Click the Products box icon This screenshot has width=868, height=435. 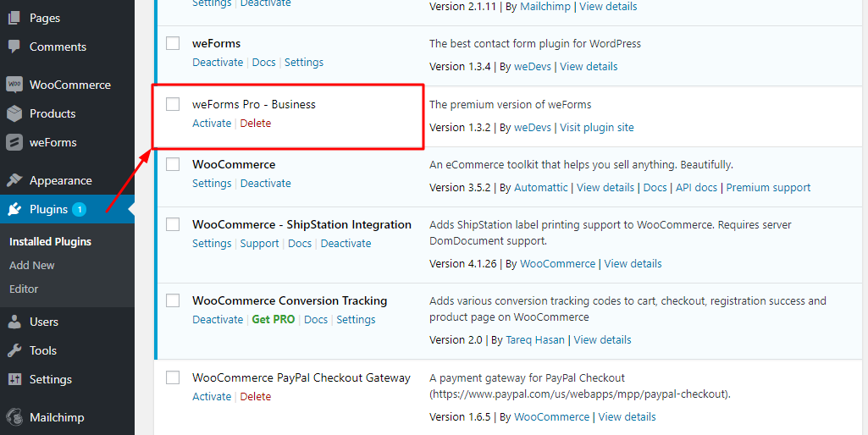coord(14,113)
